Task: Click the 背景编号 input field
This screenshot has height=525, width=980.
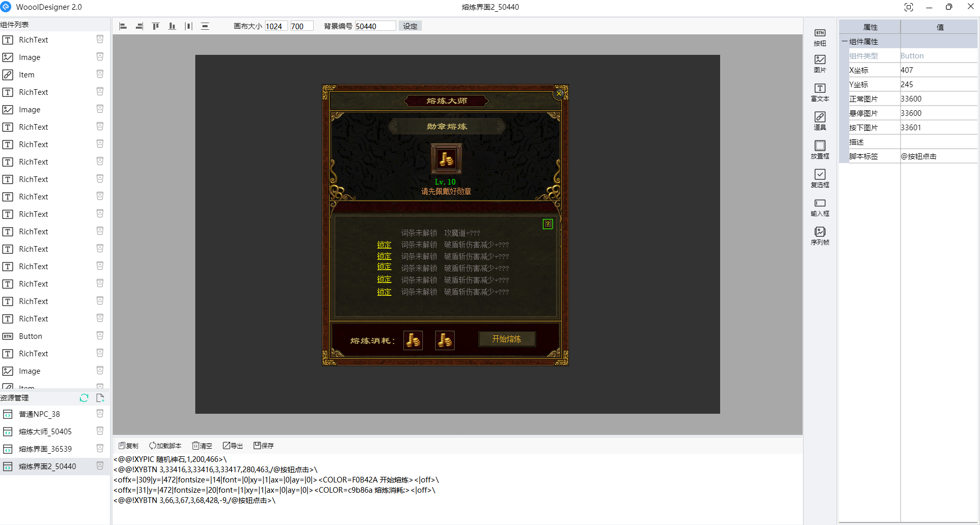Action: point(375,26)
